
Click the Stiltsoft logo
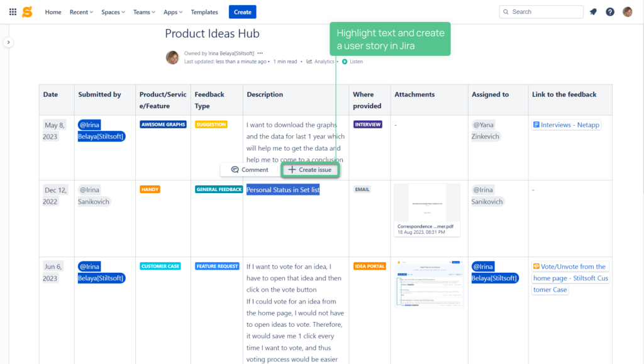[28, 11]
